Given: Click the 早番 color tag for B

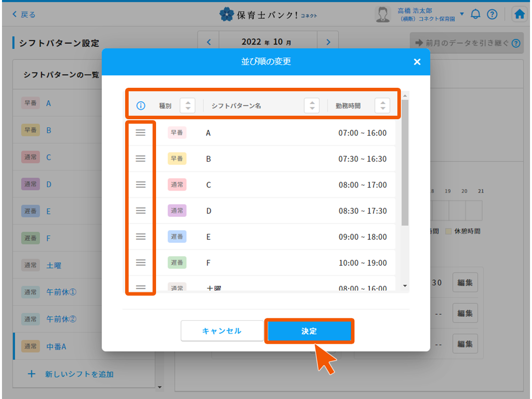Looking at the screenshot, I should [x=177, y=159].
